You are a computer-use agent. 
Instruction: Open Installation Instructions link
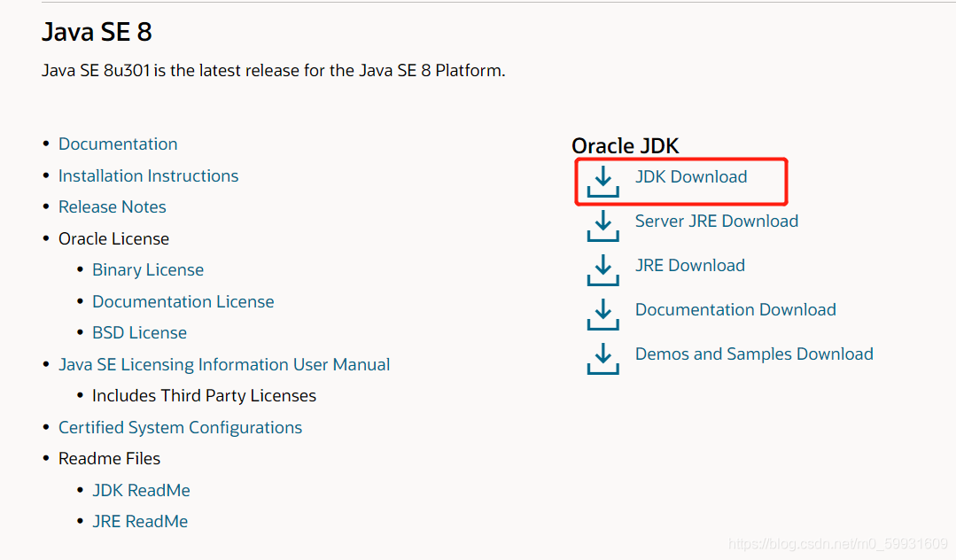[x=148, y=175]
